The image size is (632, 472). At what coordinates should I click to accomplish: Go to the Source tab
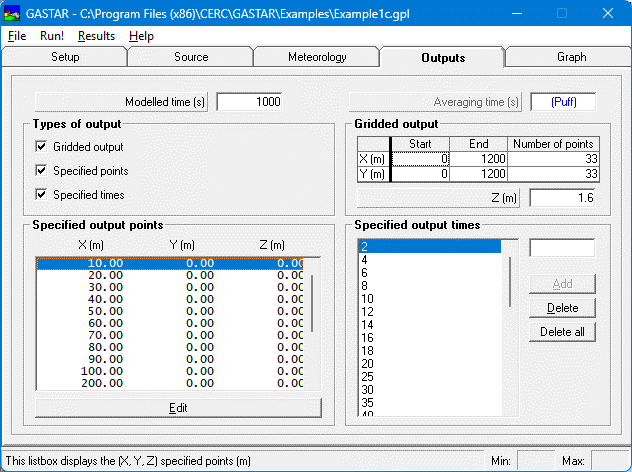click(191, 57)
